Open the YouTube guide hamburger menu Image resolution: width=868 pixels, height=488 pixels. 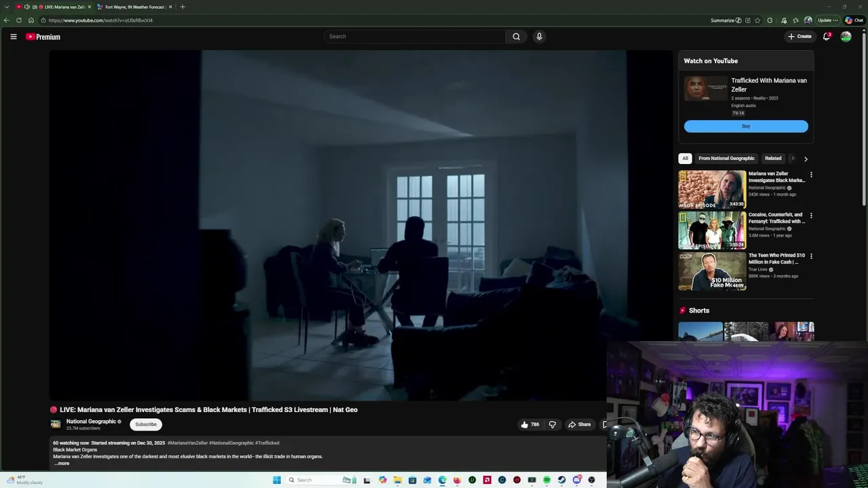pyautogui.click(x=14, y=37)
